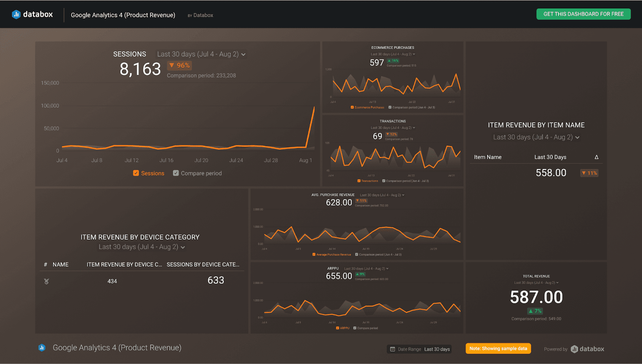This screenshot has width=642, height=364.
Task: Select the 'Last 30 Days' column header in the item table
Action: pos(550,157)
